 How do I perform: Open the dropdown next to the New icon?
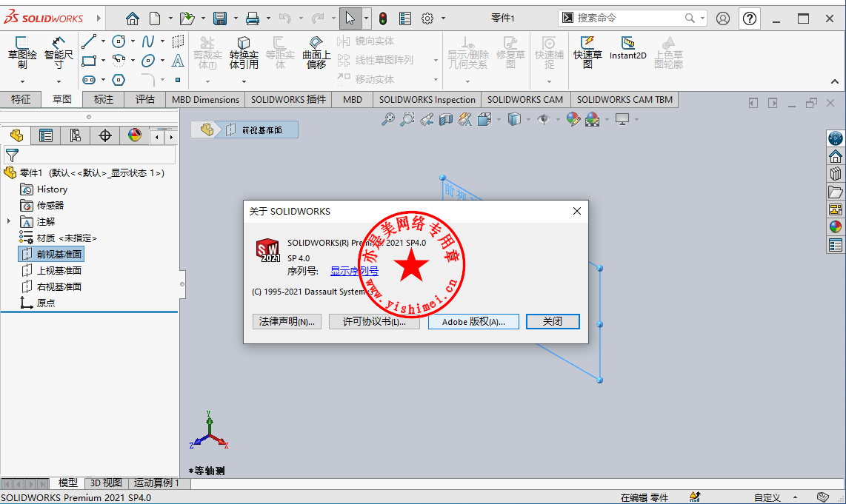(170, 19)
